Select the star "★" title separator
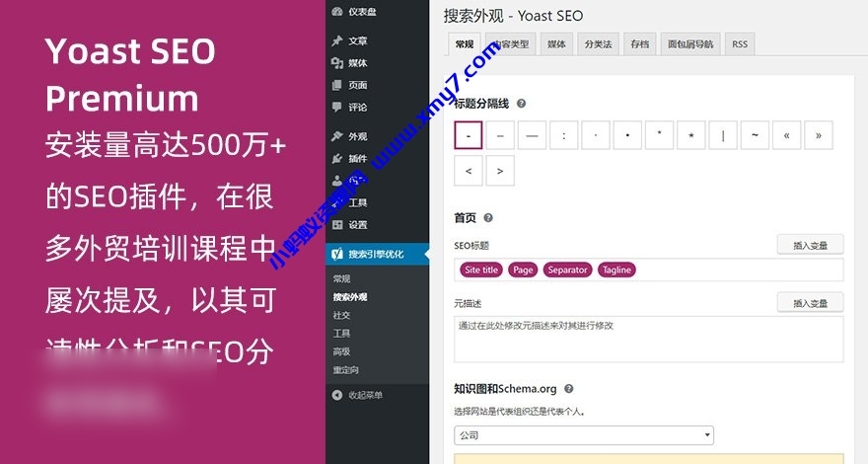Image resolution: width=868 pixels, height=464 pixels. click(691, 135)
